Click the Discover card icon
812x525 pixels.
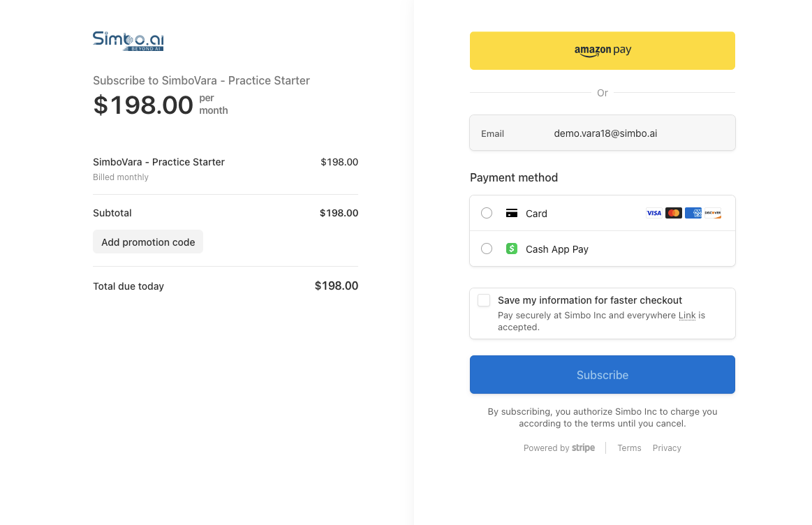pyautogui.click(x=713, y=213)
